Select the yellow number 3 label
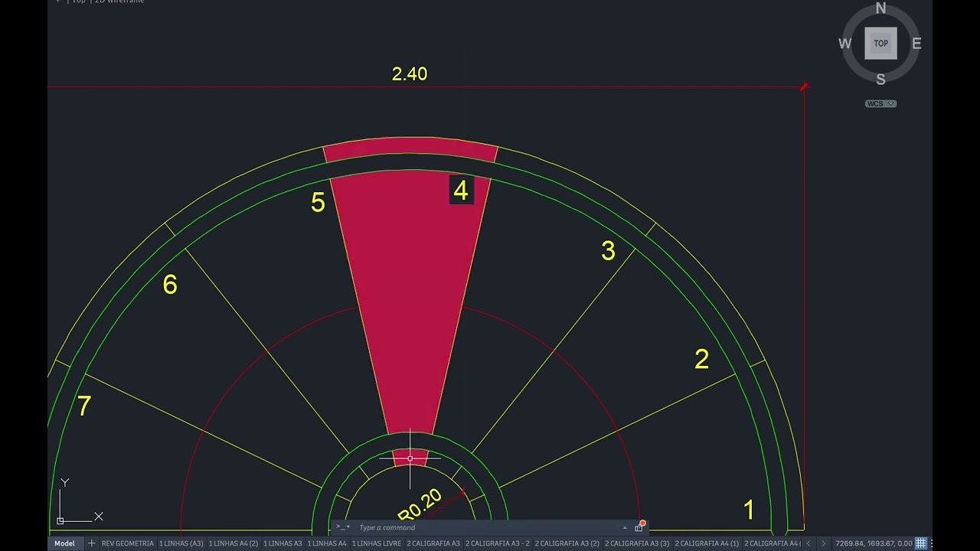 pyautogui.click(x=608, y=251)
